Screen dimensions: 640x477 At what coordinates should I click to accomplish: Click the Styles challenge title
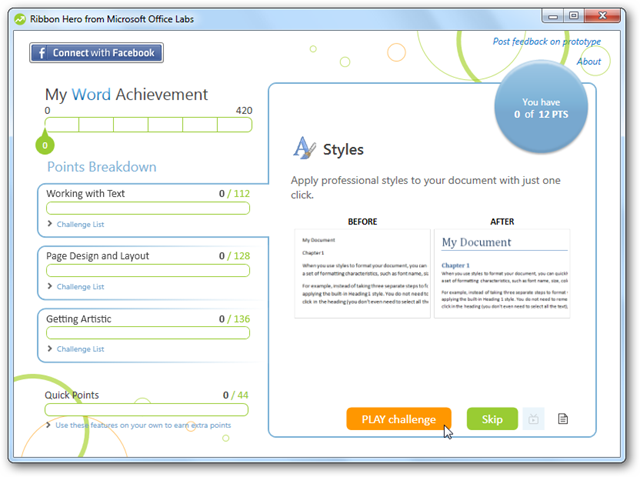pos(343,149)
